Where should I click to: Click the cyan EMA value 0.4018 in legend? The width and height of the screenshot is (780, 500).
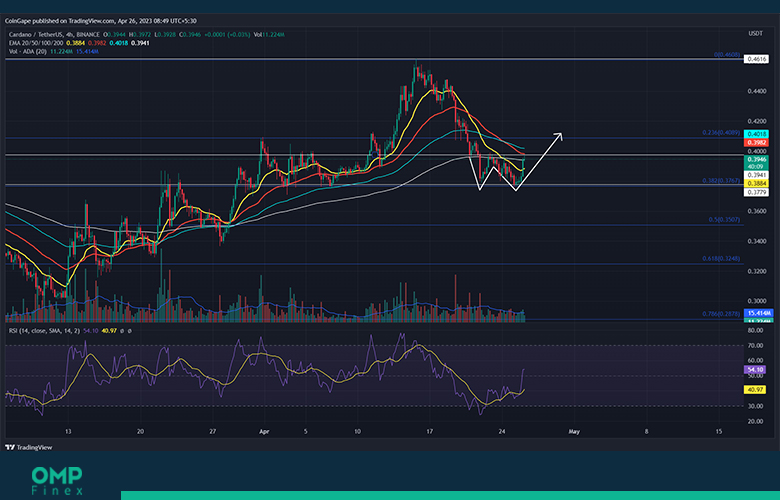(x=118, y=43)
